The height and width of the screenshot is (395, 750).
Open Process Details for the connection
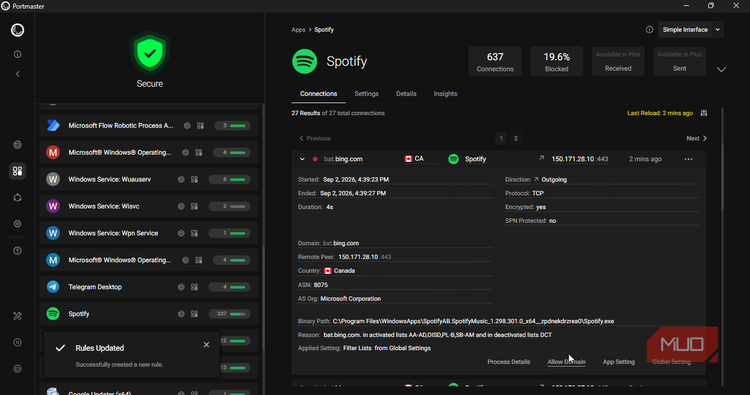[x=508, y=362]
